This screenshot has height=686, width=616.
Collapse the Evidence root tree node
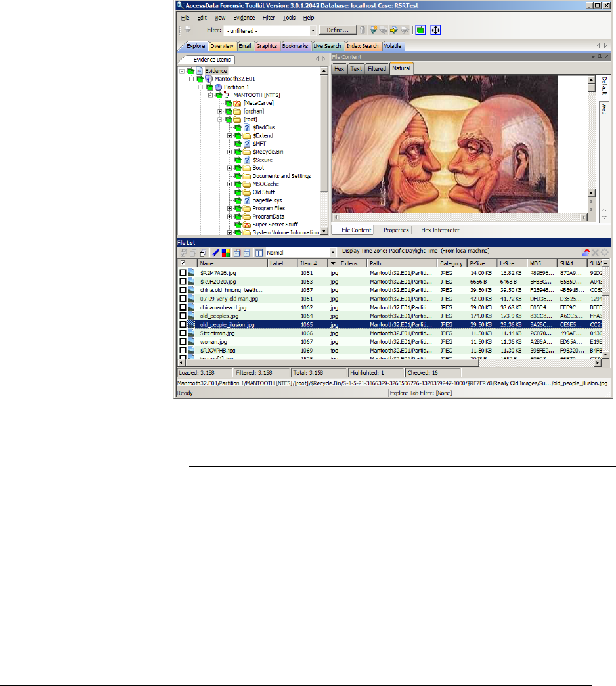pos(182,70)
